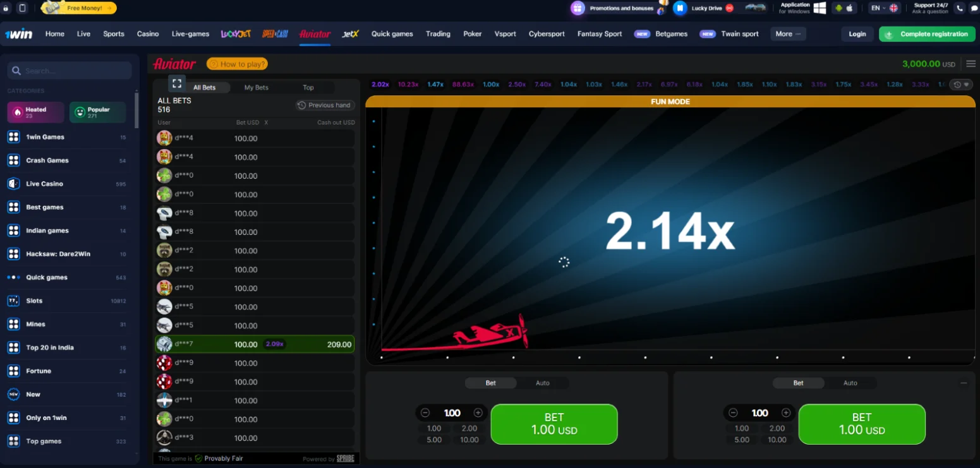Screen dimensions: 980x468
Task: Open 1win Games category
Action: click(x=66, y=137)
